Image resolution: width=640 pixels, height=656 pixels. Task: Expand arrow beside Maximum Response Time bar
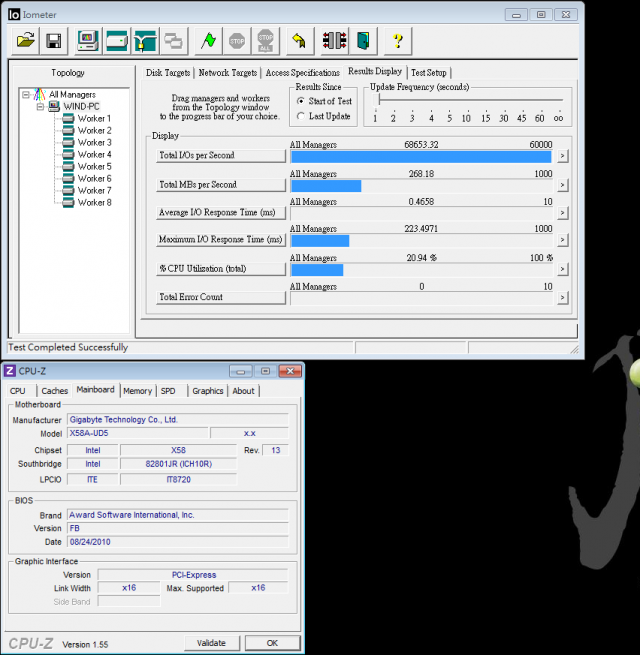pos(563,240)
